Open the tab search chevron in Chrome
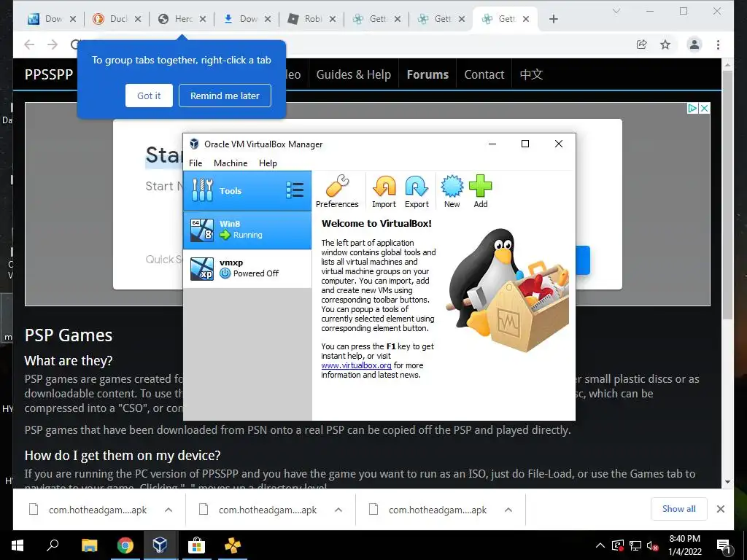The image size is (747, 560). 616,11
